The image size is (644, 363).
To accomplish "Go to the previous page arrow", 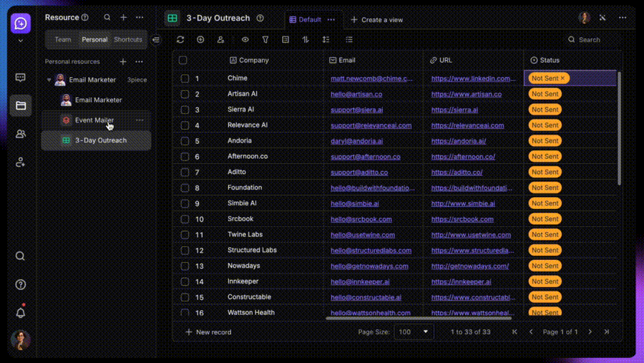I will point(531,331).
